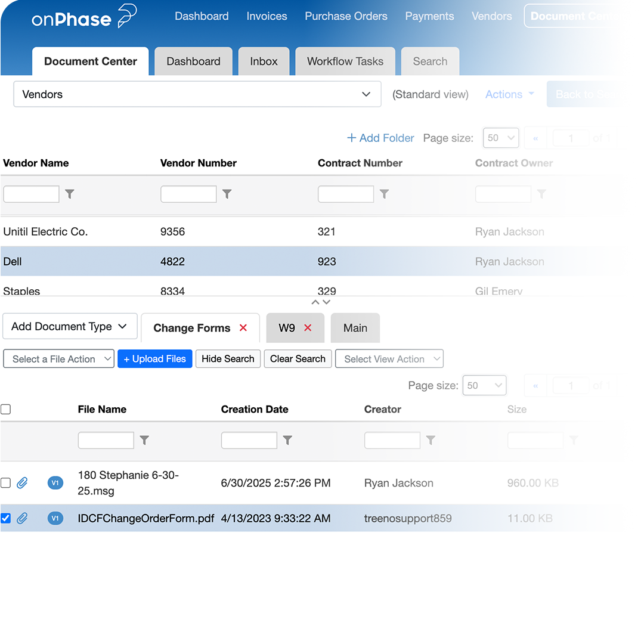Uncheck the IDCFChangeOrderForm.pdf checkbox

(6, 518)
